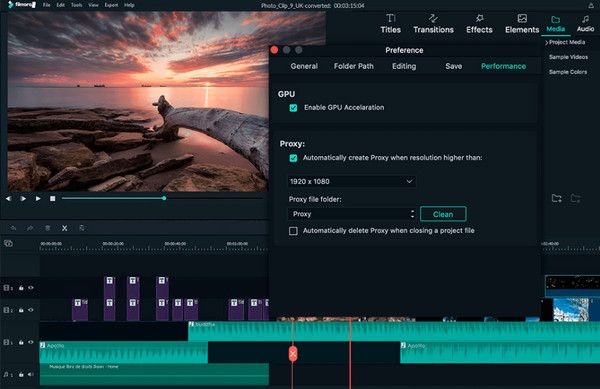The height and width of the screenshot is (389, 600).
Task: Click the red scissors marker on playhead
Action: pos(293,353)
